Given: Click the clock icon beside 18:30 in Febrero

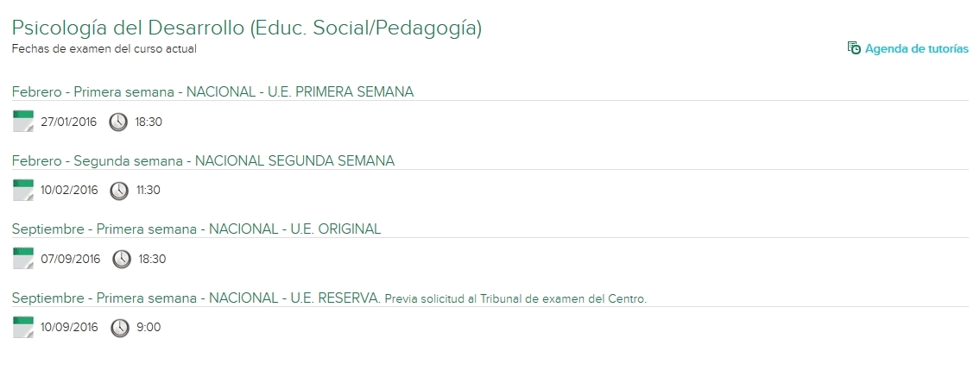Looking at the screenshot, I should (118, 122).
